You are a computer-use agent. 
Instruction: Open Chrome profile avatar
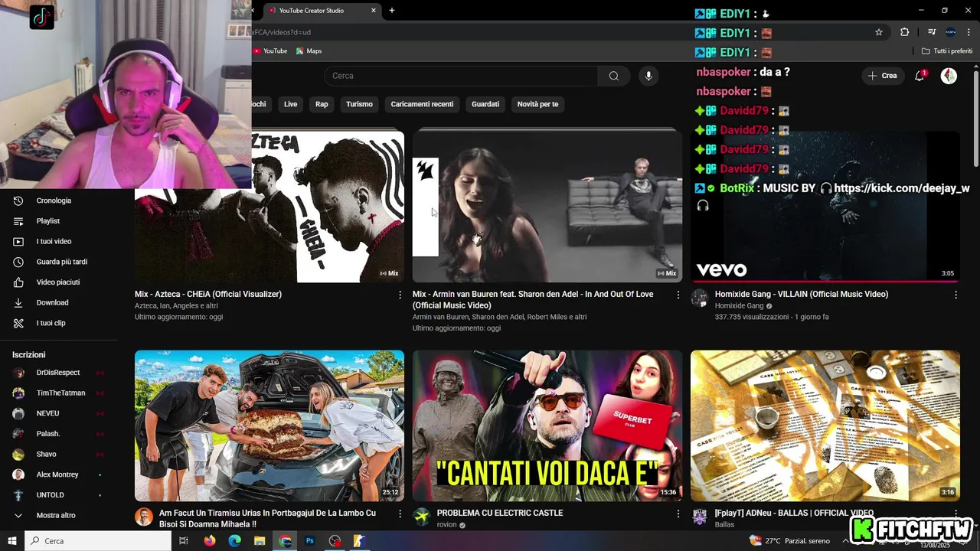pos(950,32)
